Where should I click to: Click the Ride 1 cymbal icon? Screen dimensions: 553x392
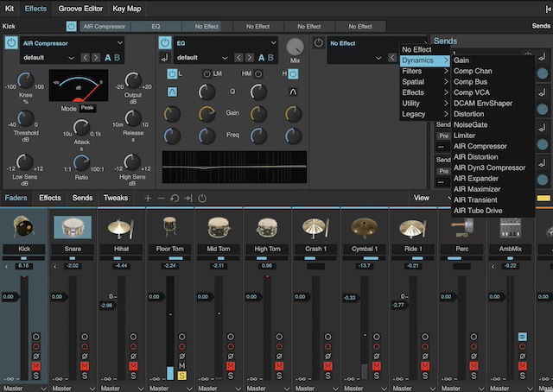coord(411,227)
